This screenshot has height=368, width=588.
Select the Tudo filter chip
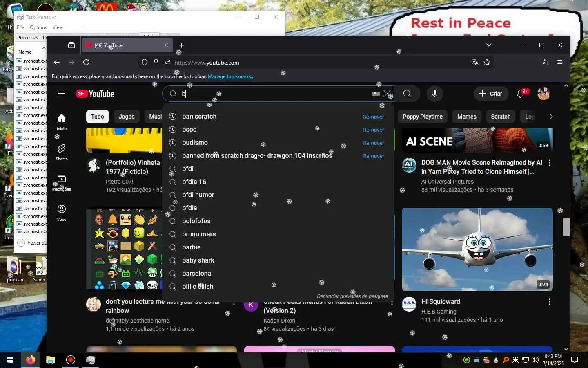pos(98,117)
